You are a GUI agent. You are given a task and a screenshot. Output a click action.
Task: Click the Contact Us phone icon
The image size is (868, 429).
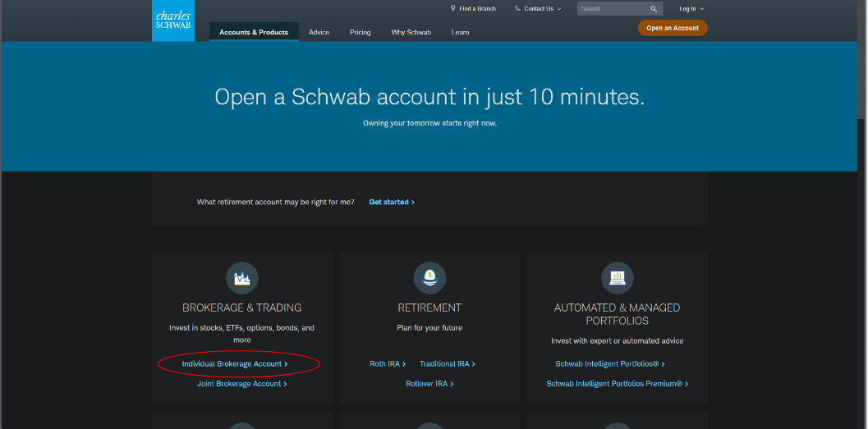[x=517, y=8]
